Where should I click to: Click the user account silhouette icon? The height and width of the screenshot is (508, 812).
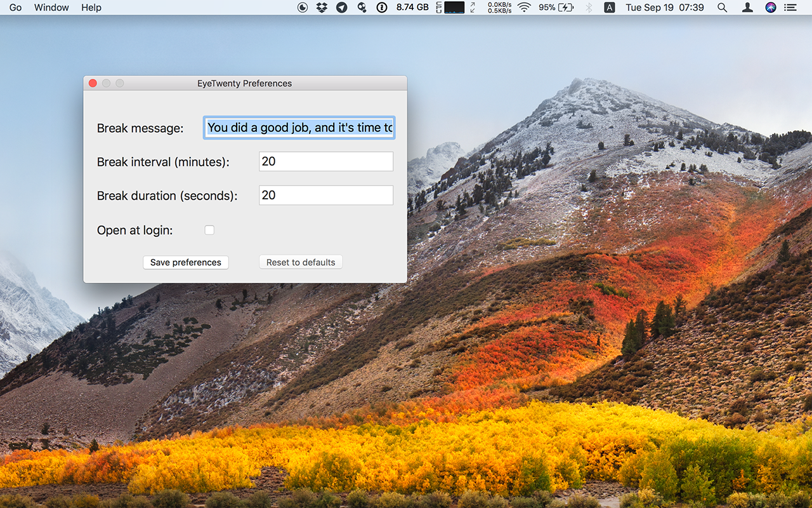click(748, 8)
